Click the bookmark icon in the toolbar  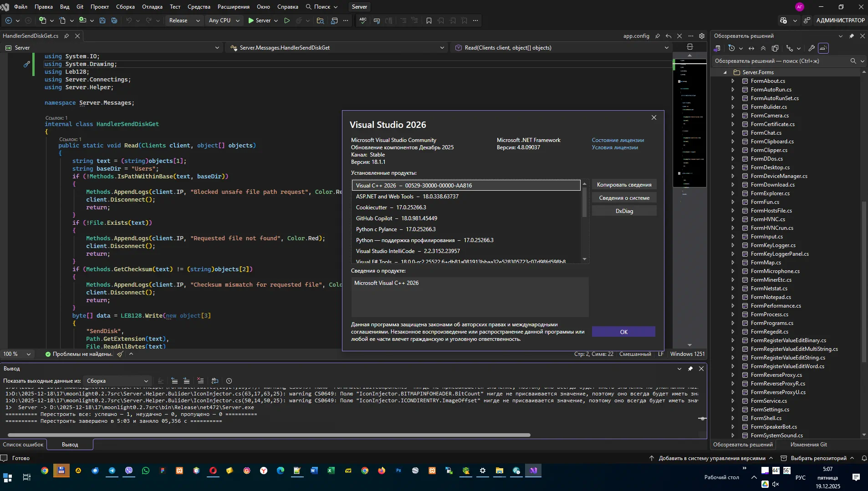coord(429,20)
